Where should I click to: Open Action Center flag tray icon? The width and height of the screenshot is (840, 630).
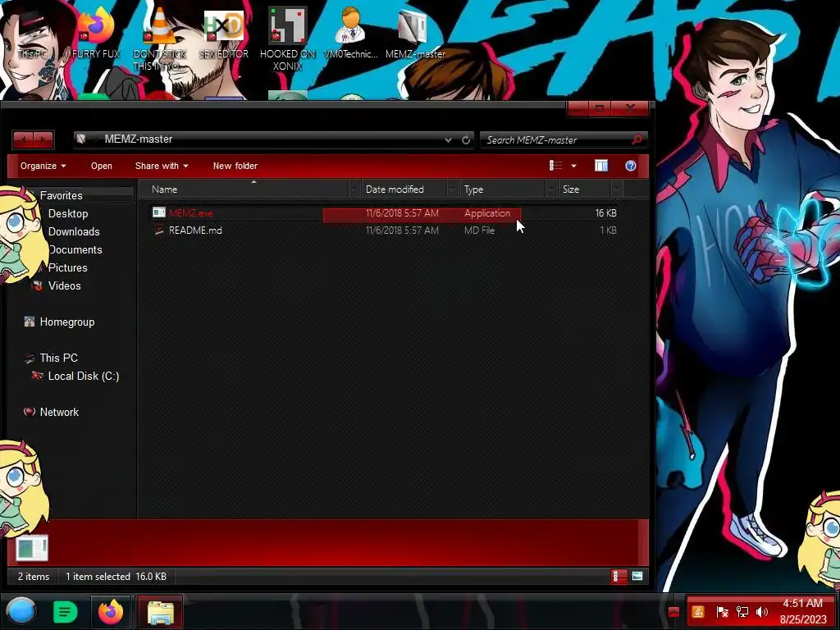tap(722, 611)
